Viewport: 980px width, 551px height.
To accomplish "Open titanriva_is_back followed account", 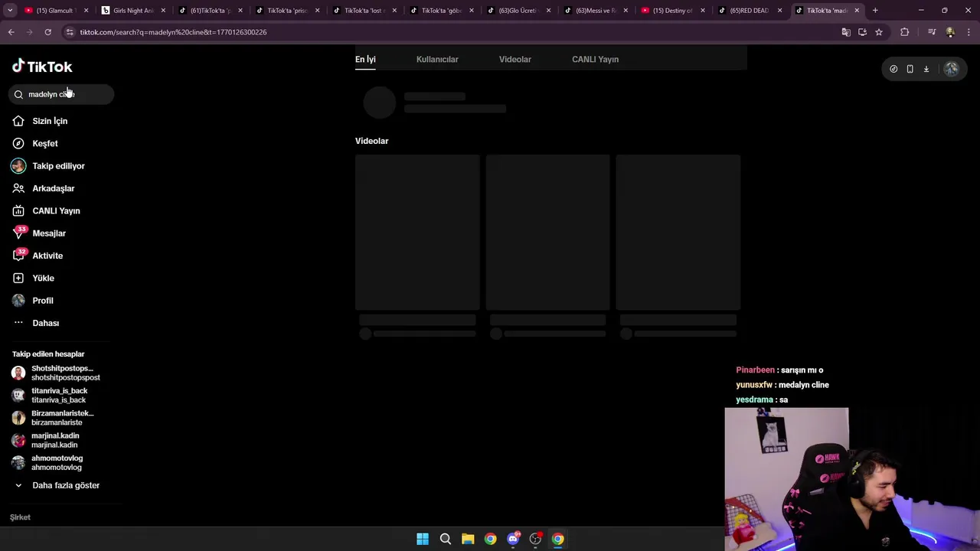I will point(50,395).
